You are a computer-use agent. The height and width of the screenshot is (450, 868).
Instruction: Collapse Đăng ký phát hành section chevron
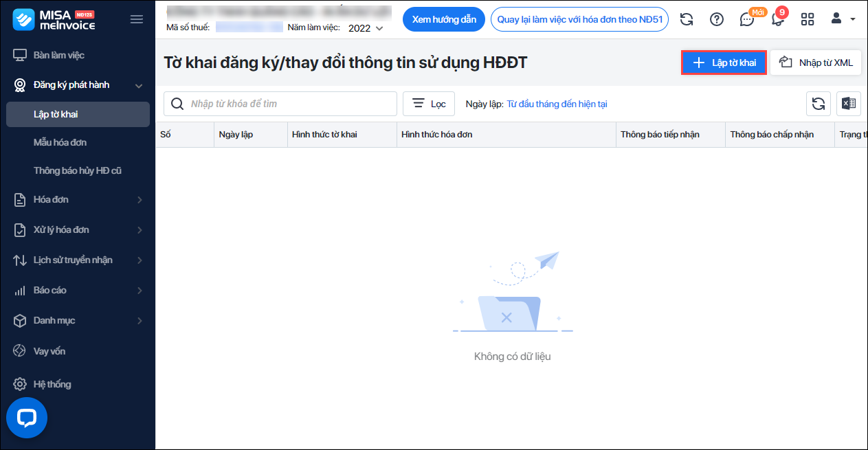[139, 86]
